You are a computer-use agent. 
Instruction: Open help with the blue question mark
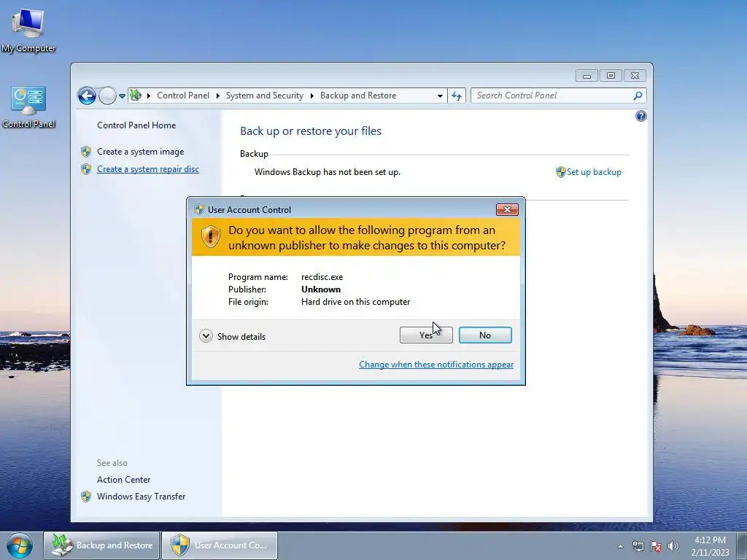click(x=640, y=116)
